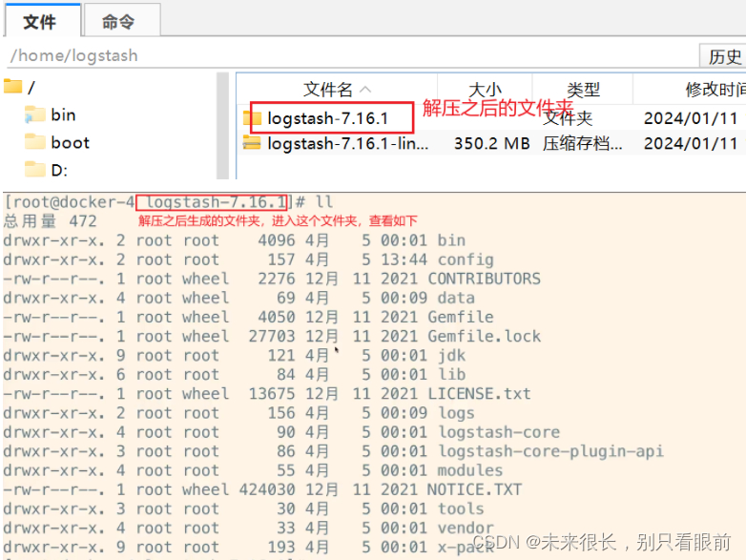Sort by 大小 column header
Viewport: 746px width, 560px height.
(485, 89)
